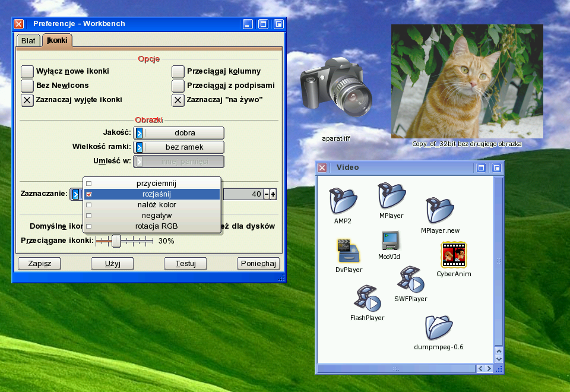
Task: Select the FlashPlayer icon
Action: tap(366, 299)
